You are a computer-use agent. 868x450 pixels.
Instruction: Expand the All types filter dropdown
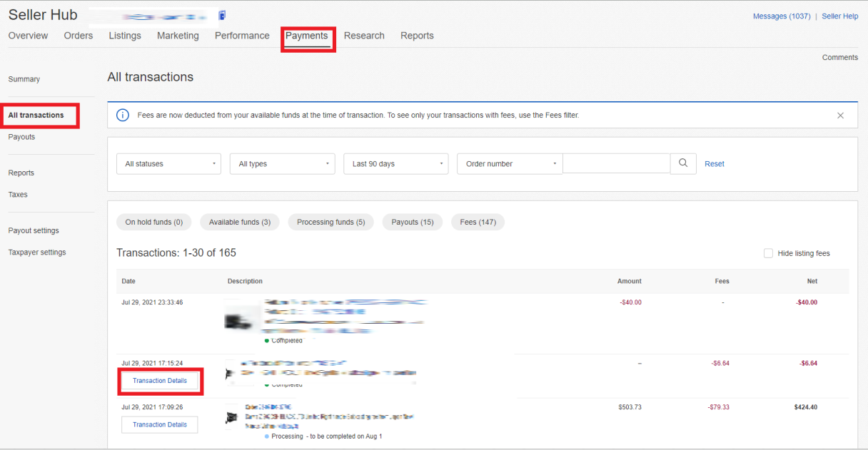282,164
